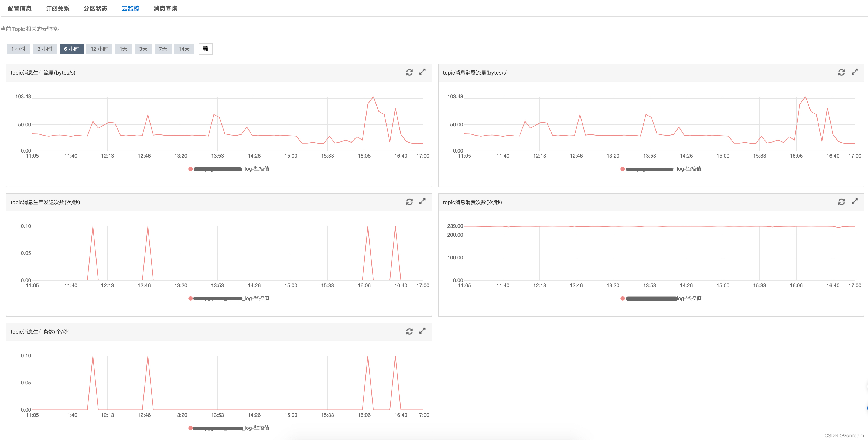Viewport: 868px width, 440px height.
Task: Refresh the topic消息生产发送次数 chart
Action: pyautogui.click(x=409, y=202)
